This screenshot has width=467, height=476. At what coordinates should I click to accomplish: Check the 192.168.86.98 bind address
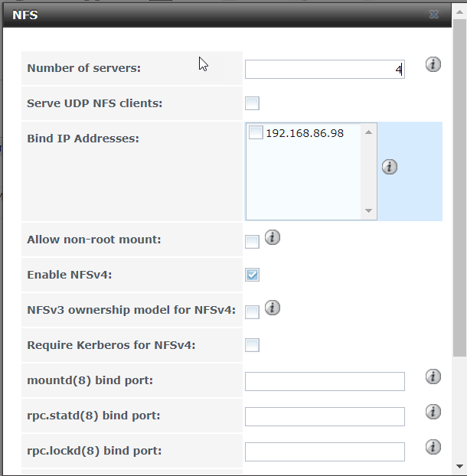tap(256, 132)
